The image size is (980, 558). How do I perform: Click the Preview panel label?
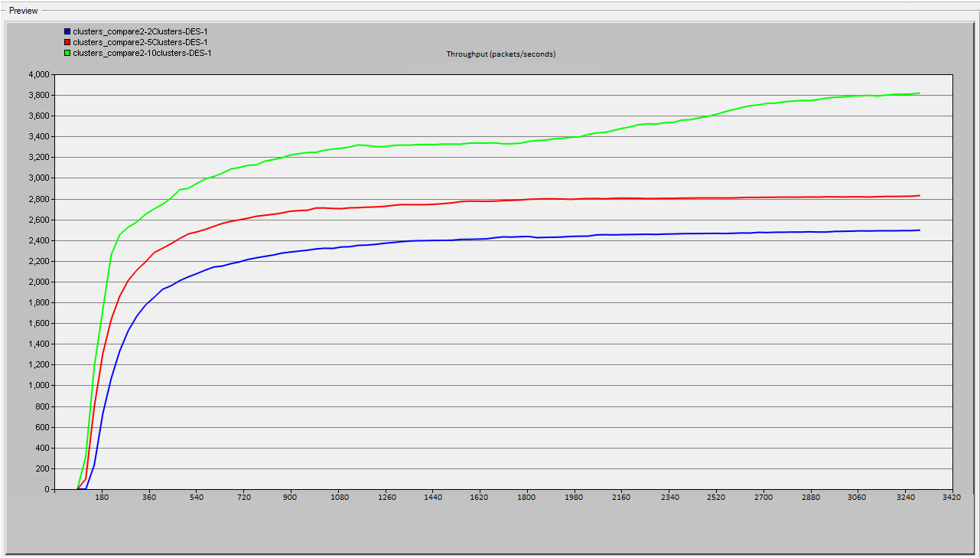click(x=23, y=11)
